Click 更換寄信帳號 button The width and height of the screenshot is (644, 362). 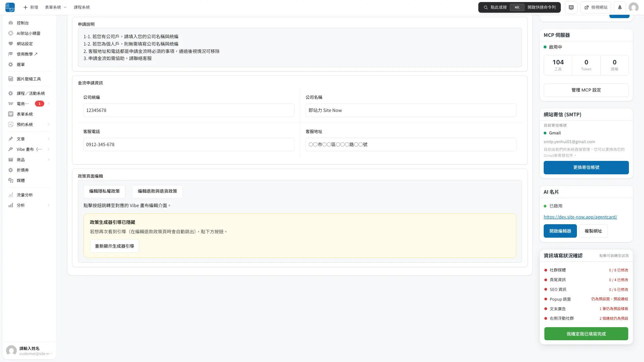point(586,168)
